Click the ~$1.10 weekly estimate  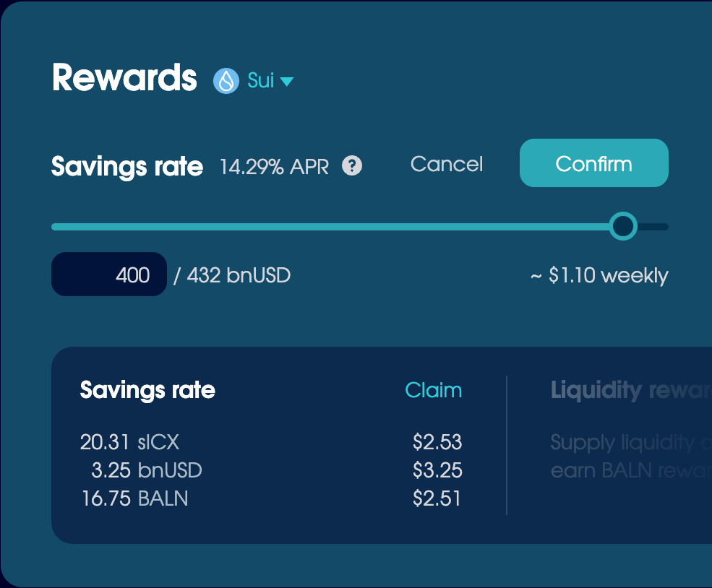click(x=599, y=275)
